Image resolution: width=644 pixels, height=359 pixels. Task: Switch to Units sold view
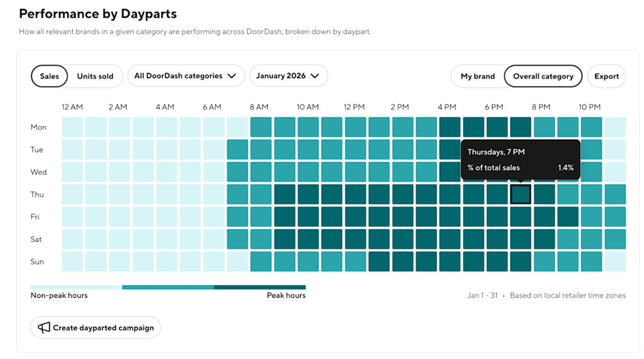(x=96, y=76)
